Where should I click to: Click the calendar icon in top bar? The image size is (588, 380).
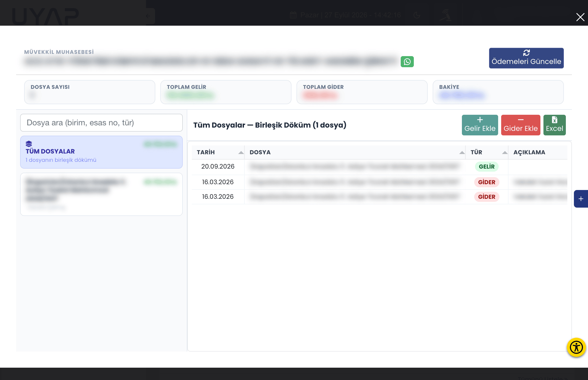pyautogui.click(x=293, y=15)
